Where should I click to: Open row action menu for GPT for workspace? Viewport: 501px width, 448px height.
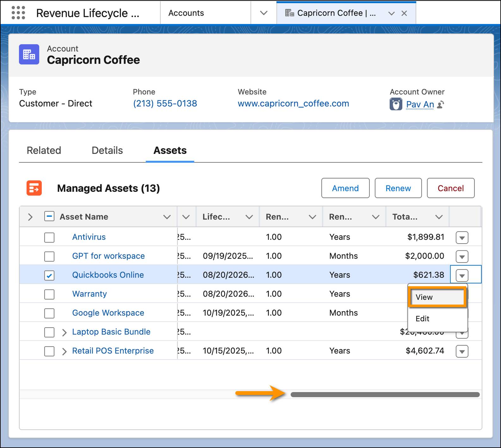[x=462, y=257]
